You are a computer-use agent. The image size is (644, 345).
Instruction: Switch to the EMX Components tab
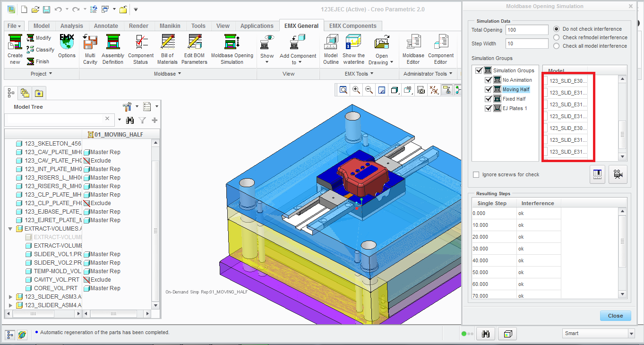(353, 26)
